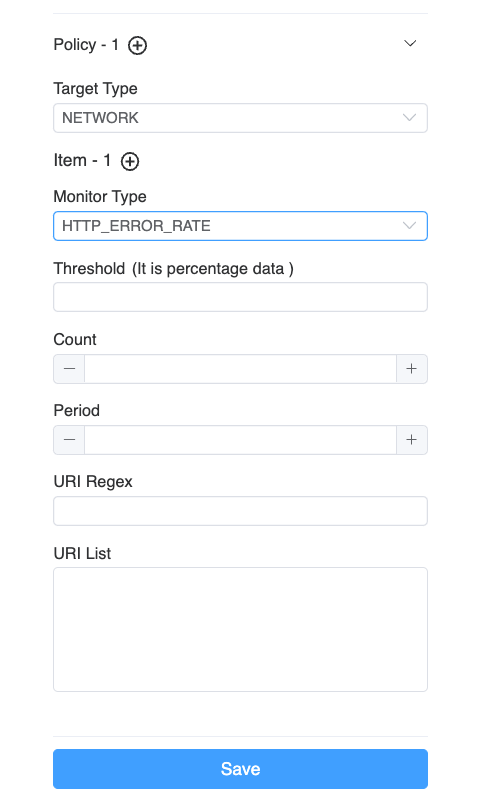The width and height of the screenshot is (482, 794).
Task: Increase the Period value
Action: [x=412, y=440]
